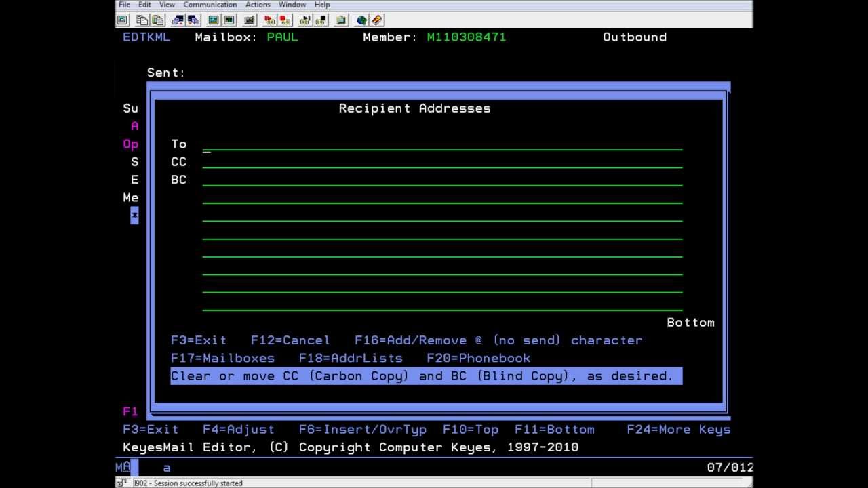Click F16=Add/Remove @ (no send) character
The height and width of the screenshot is (488, 868).
498,340
